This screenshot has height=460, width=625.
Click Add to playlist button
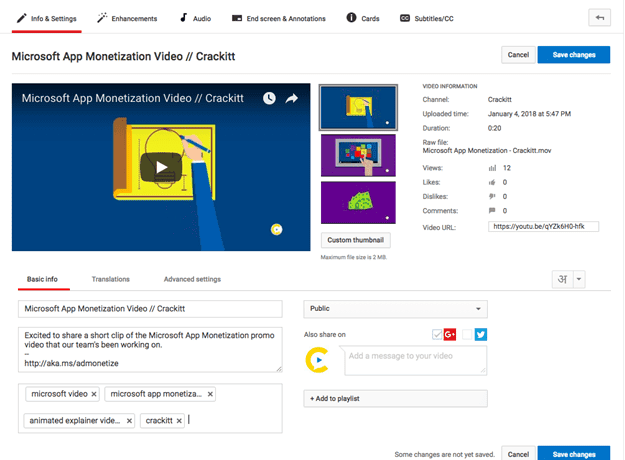(395, 399)
